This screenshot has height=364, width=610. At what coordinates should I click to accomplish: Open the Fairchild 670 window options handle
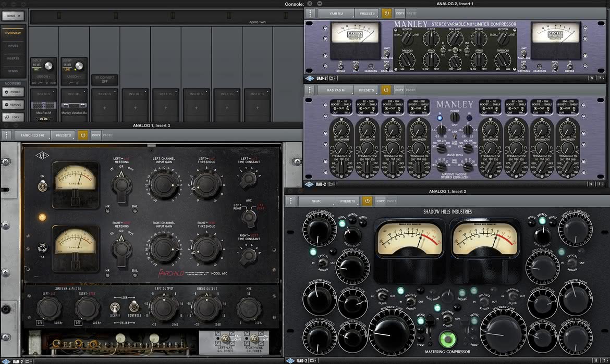tap(6, 135)
